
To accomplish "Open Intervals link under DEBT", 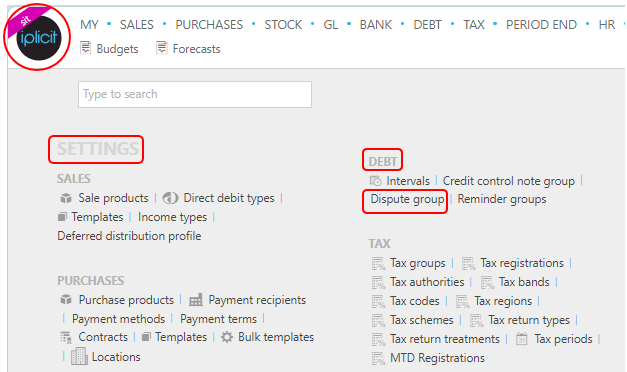I will (408, 181).
